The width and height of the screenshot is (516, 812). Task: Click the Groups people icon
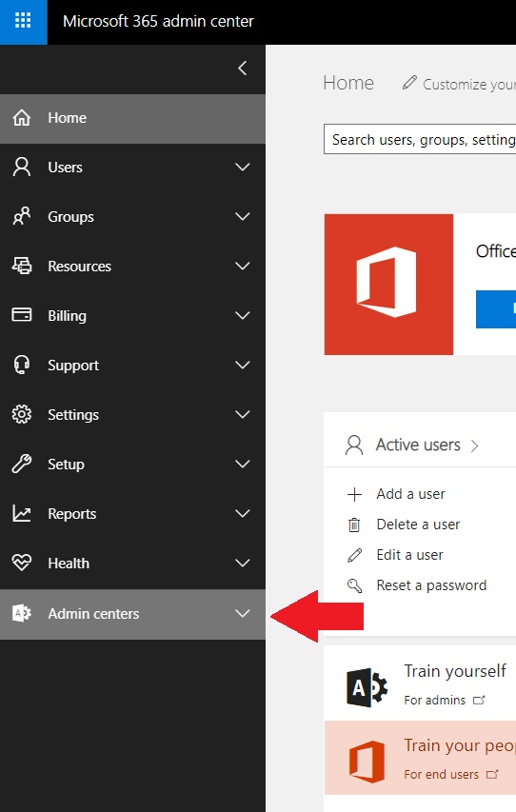click(x=21, y=216)
